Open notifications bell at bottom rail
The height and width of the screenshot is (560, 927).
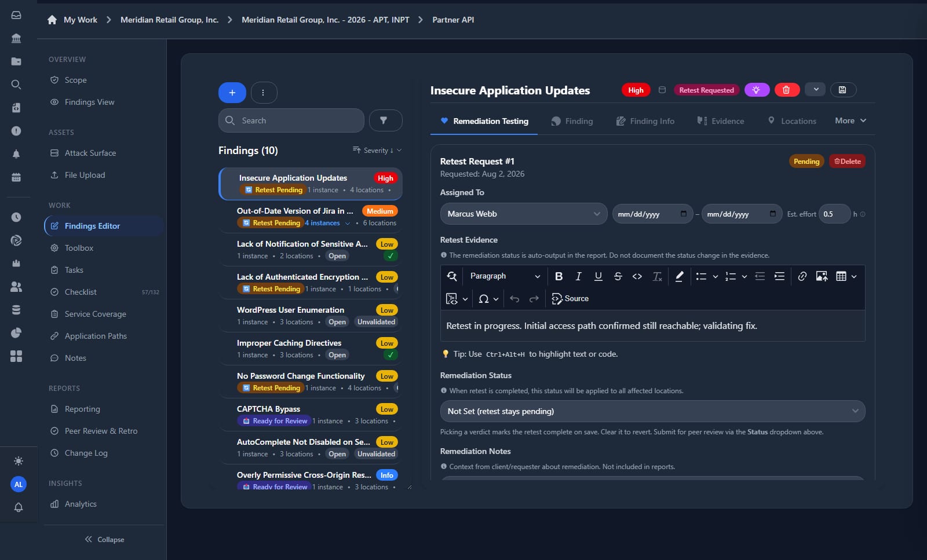click(19, 507)
